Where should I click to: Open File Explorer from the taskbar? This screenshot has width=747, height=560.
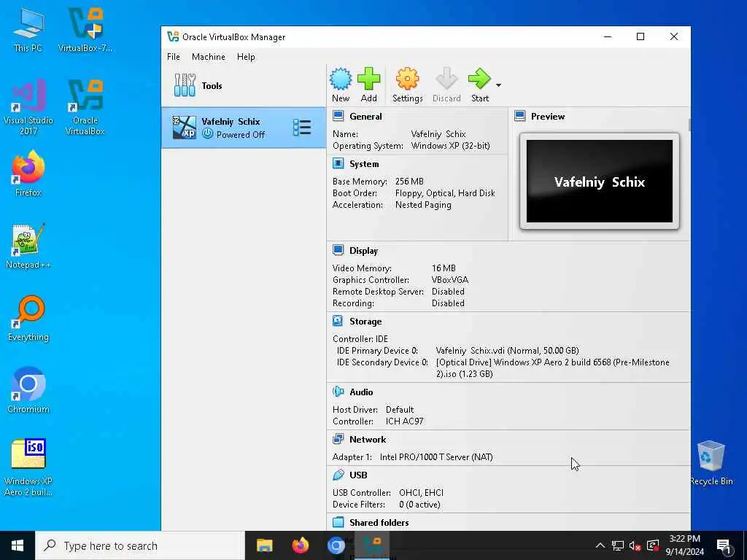(264, 545)
